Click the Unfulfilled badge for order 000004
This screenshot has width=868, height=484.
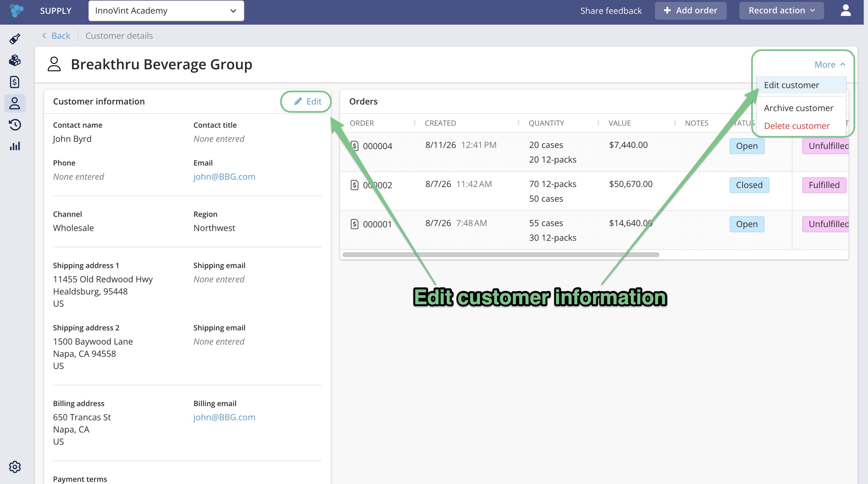pyautogui.click(x=825, y=146)
